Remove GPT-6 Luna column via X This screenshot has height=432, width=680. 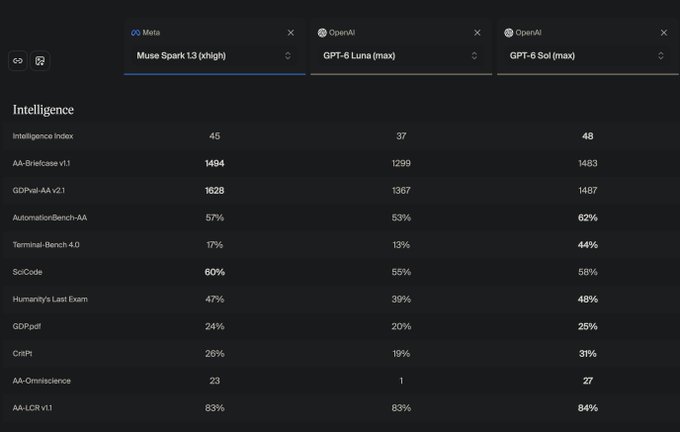click(477, 33)
